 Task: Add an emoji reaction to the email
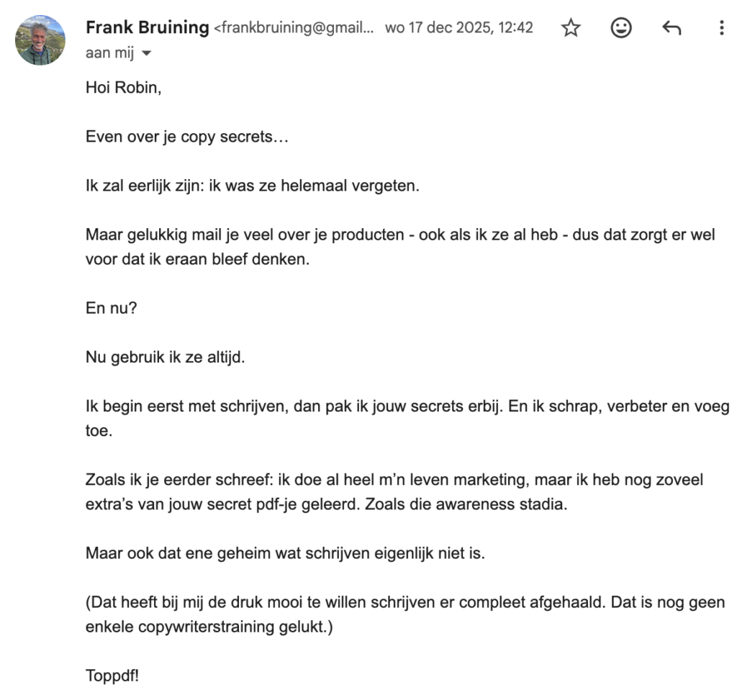(620, 28)
